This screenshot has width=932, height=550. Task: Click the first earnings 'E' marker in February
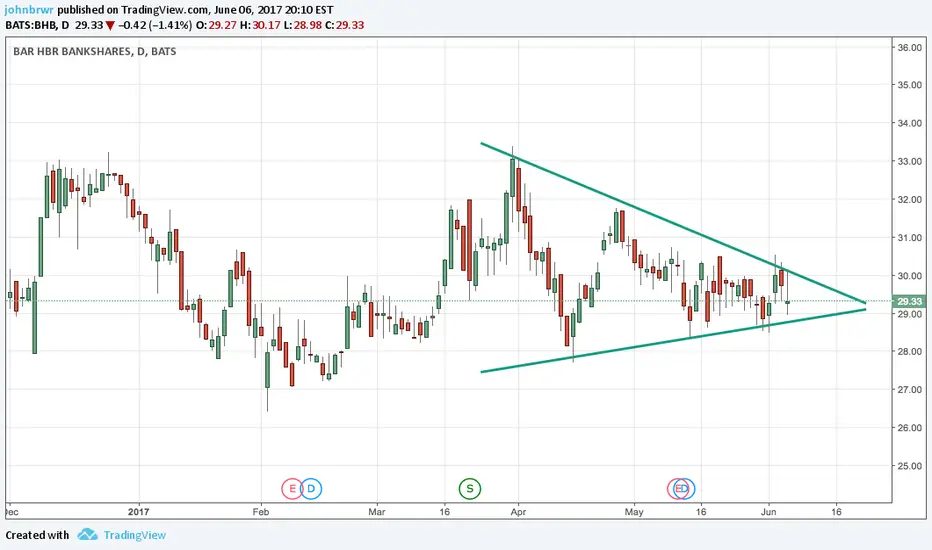point(292,489)
